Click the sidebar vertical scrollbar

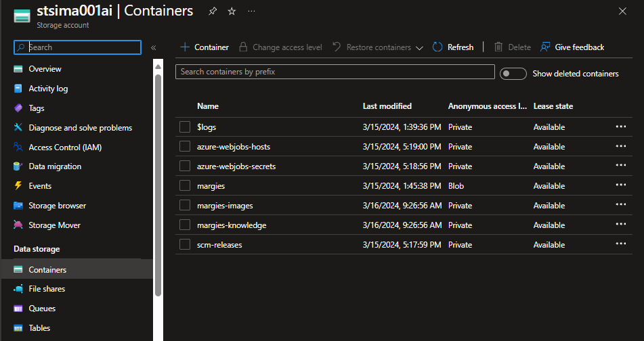(158, 185)
